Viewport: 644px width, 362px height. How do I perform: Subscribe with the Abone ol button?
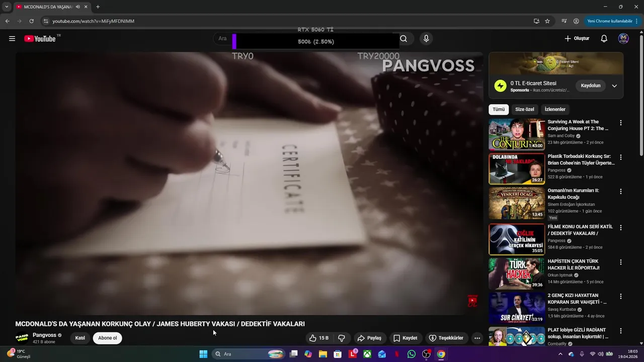pyautogui.click(x=108, y=338)
